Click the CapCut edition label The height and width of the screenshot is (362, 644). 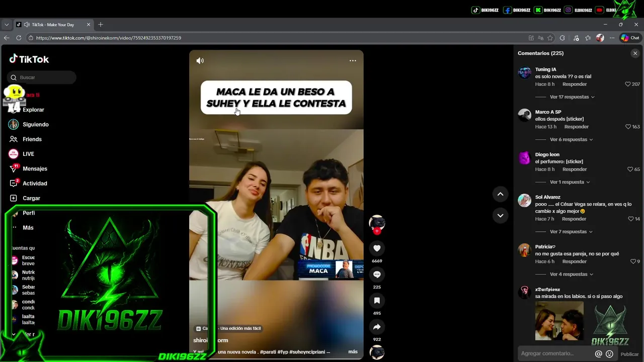(228, 328)
